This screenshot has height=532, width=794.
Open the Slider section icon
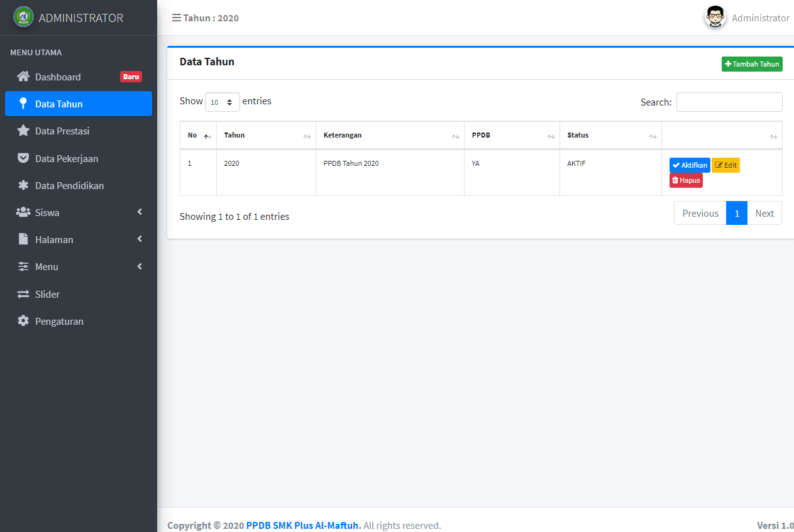click(23, 294)
